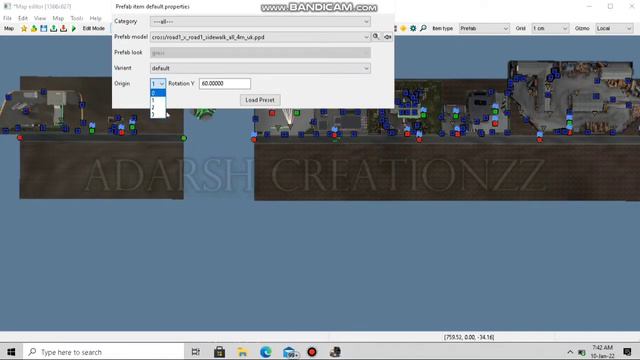Open File Explorer from the taskbar
The height and width of the screenshot is (360, 640).
[x=242, y=352]
